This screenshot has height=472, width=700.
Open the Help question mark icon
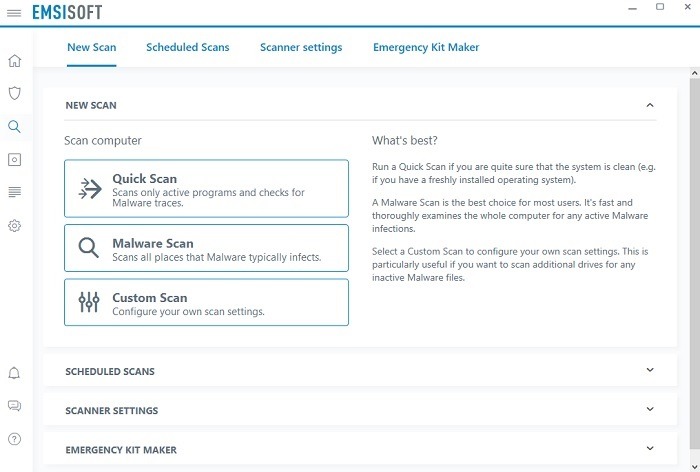(14, 439)
